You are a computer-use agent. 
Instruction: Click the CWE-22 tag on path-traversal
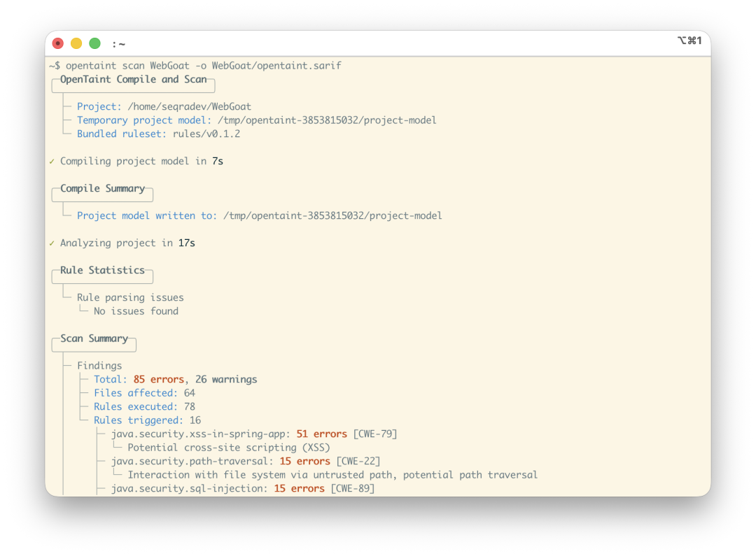(x=358, y=462)
